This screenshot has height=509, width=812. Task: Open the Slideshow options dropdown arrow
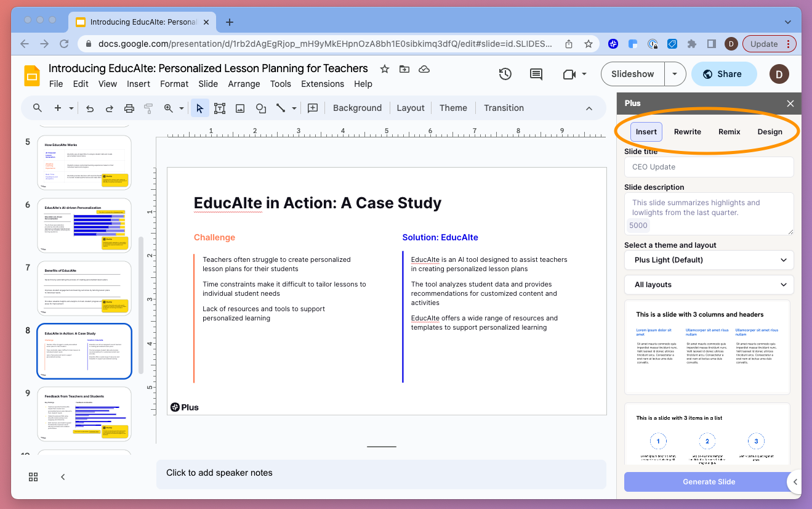[x=675, y=74]
